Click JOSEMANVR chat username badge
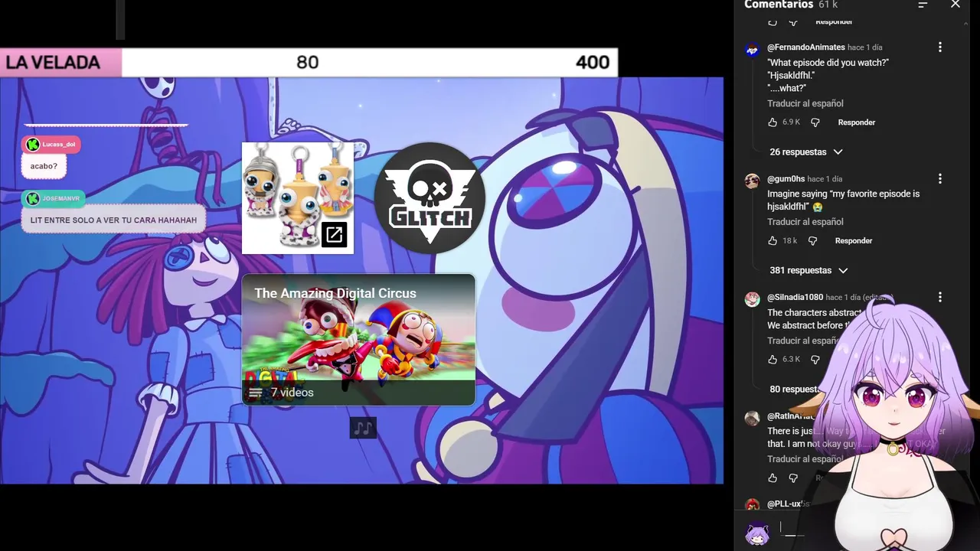Viewport: 980px width, 551px height. click(54, 199)
